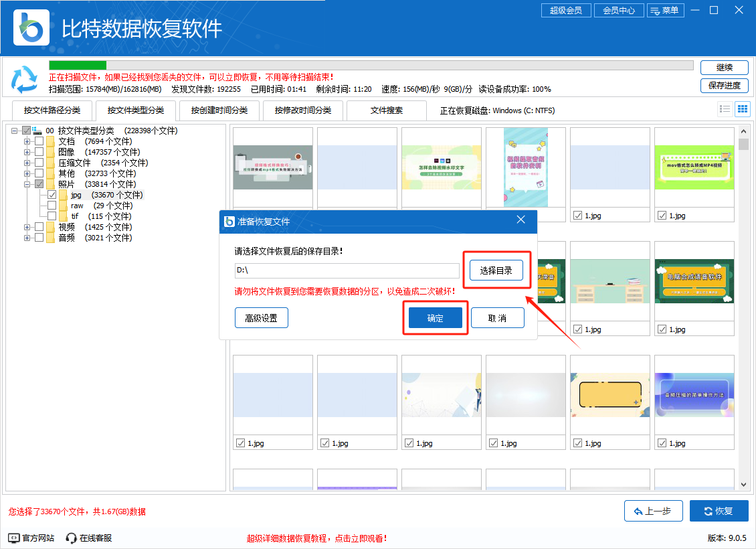The image size is (756, 549).
Task: Switch to 按文件路径分类 tab
Action: pyautogui.click(x=52, y=110)
